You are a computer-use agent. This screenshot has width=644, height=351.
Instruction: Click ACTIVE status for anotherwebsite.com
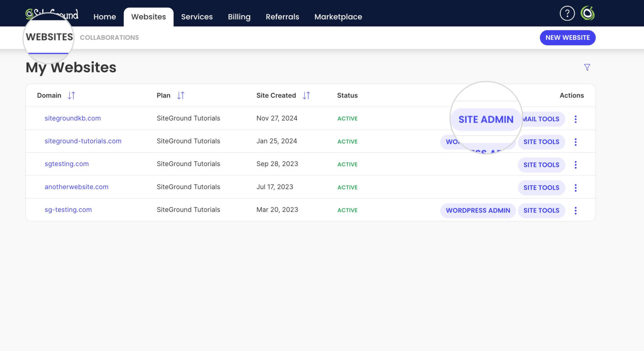click(347, 188)
